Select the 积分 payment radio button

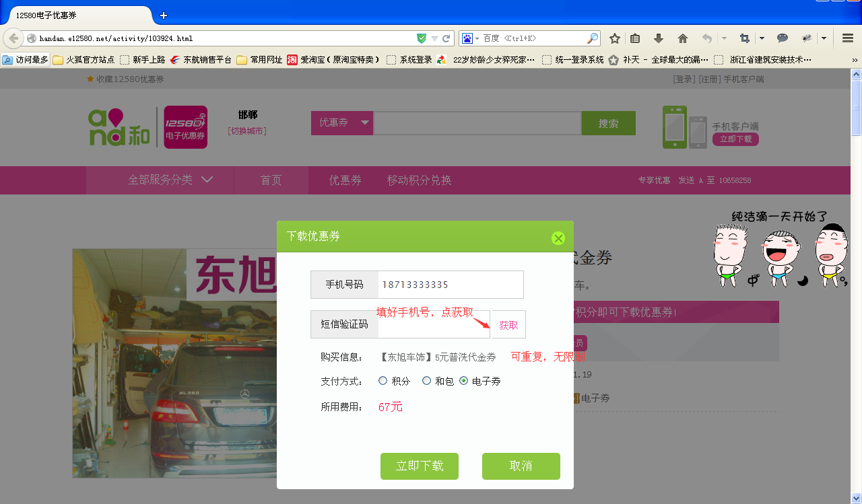pos(383,381)
